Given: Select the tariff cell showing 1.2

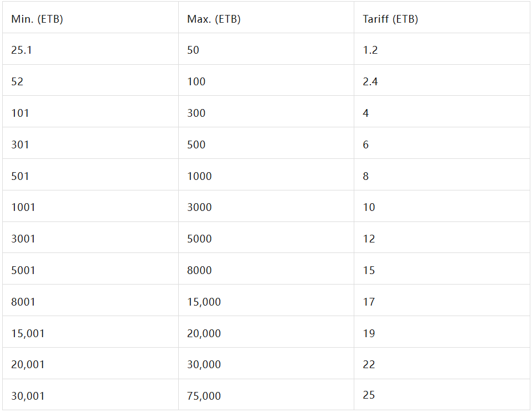Looking at the screenshot, I should [x=370, y=50].
